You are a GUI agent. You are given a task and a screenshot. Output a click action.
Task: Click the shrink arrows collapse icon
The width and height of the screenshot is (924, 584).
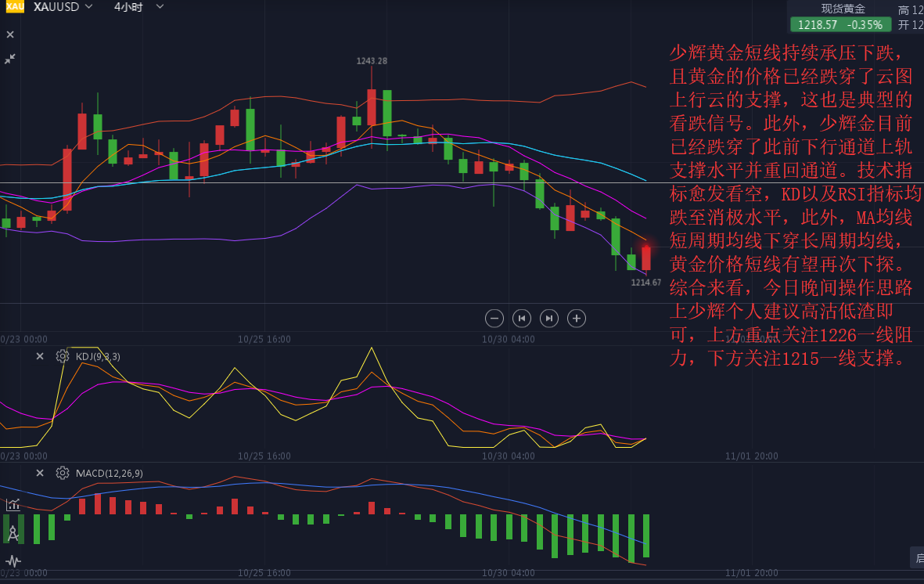(x=10, y=59)
